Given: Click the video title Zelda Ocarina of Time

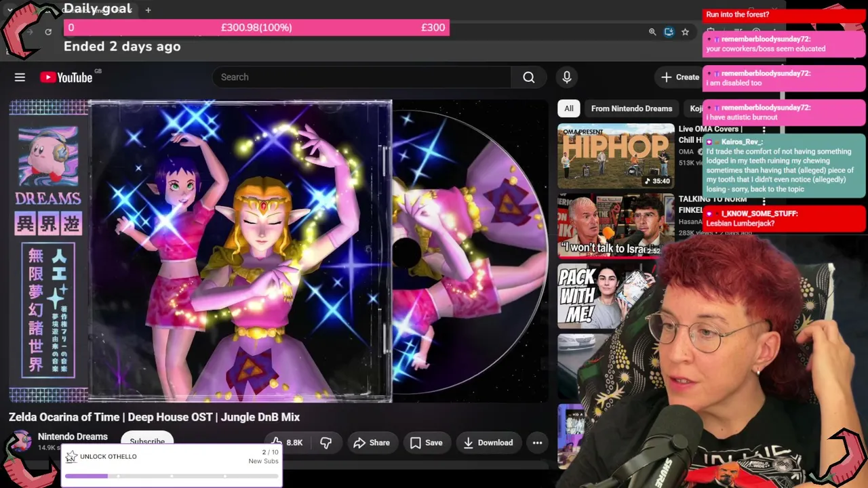Looking at the screenshot, I should pos(154,417).
